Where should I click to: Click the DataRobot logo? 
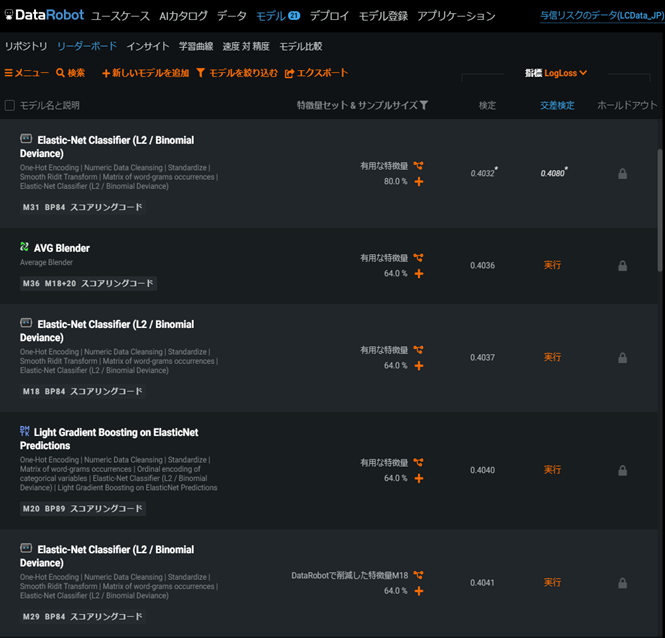click(x=44, y=15)
